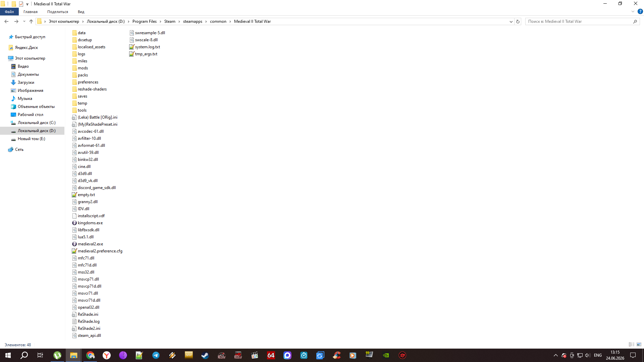The width and height of the screenshot is (644, 362).
Task: Select the medieval2.exe file icon
Action: point(74,244)
